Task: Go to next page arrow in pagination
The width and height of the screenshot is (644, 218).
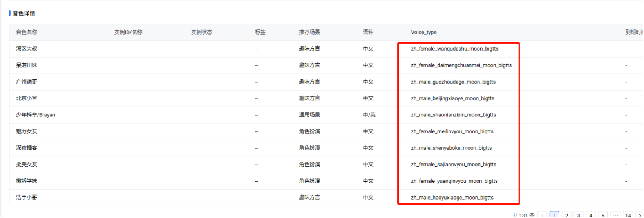Action: [640, 215]
